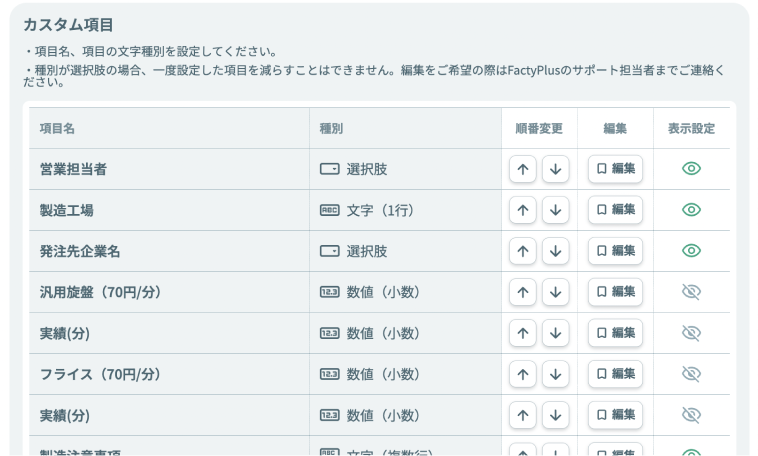Click the 種別 column header

tap(331, 129)
